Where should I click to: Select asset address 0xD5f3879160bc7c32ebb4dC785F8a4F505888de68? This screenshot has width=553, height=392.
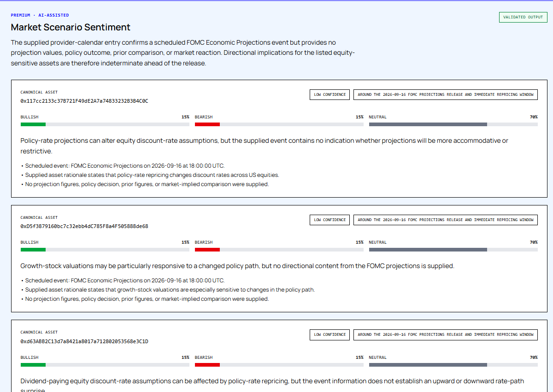click(84, 226)
